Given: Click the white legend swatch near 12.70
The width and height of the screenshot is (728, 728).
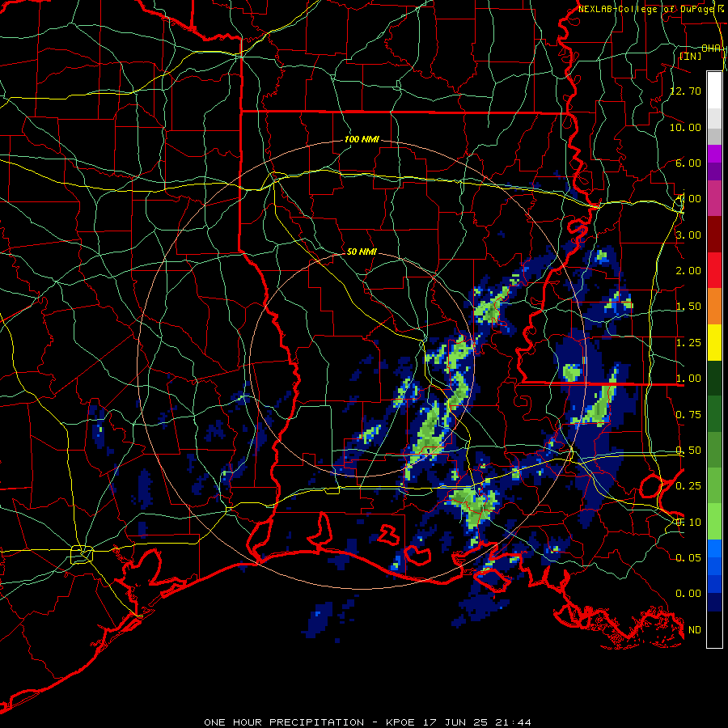Looking at the screenshot, I should (x=714, y=90).
